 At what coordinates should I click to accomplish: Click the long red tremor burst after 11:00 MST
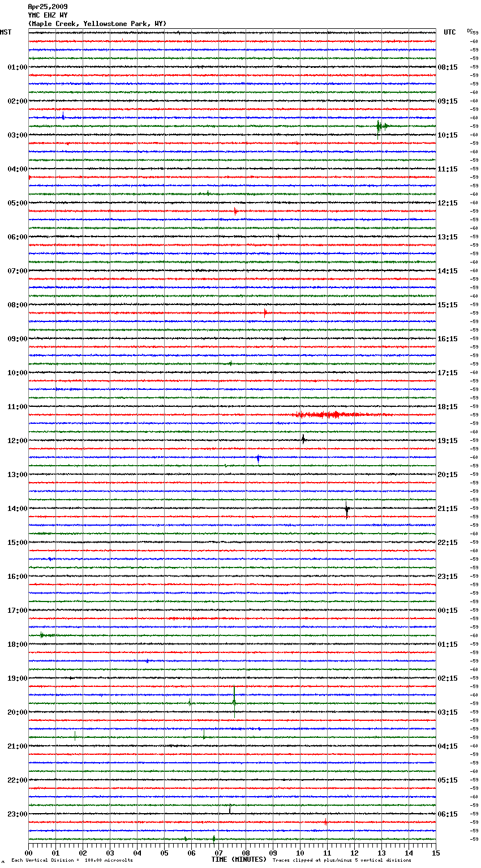point(342,415)
